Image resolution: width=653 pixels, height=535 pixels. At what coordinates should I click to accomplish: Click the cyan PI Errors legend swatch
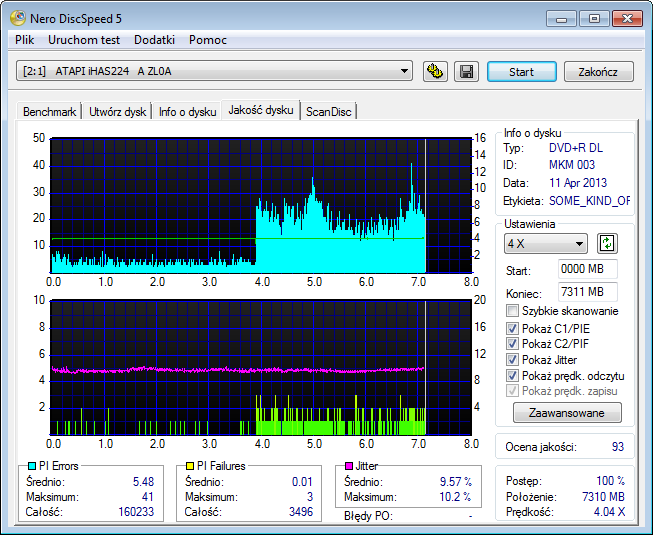point(32,466)
